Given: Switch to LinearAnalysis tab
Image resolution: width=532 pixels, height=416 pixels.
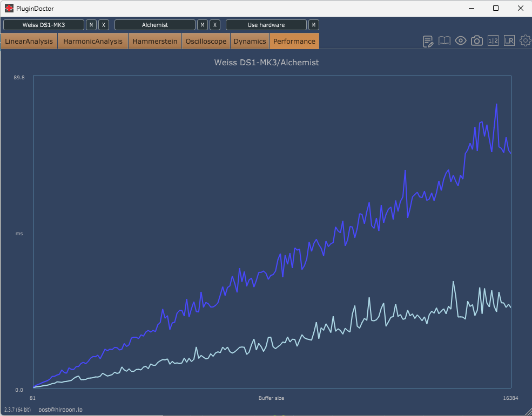Looking at the screenshot, I should click(29, 41).
